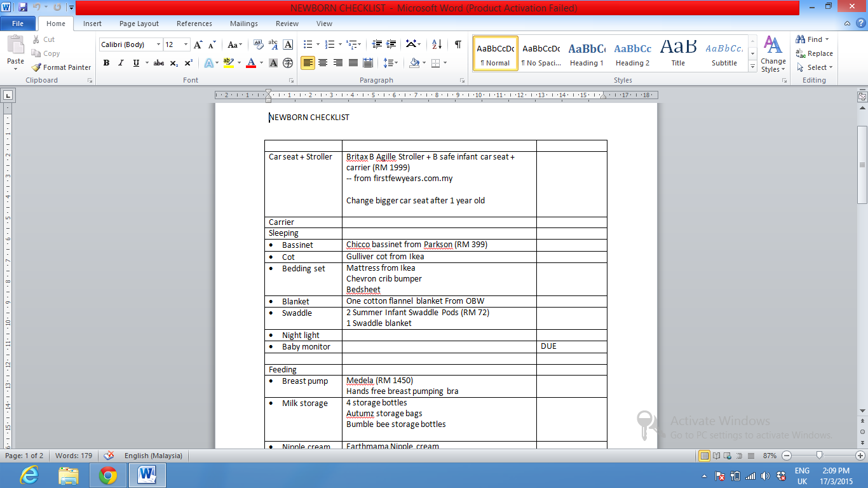Viewport: 868px width, 488px height.
Task: Click the Numbering list icon
Action: 330,44
